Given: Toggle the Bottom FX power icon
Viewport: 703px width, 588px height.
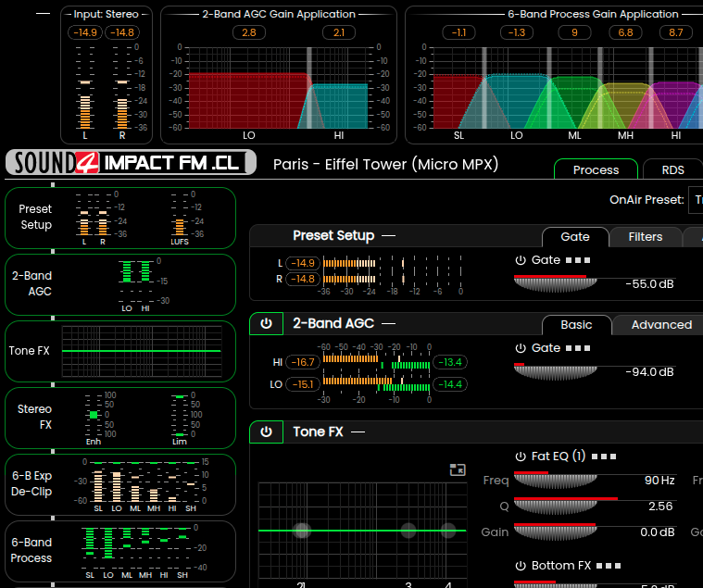Looking at the screenshot, I should coord(521,566).
